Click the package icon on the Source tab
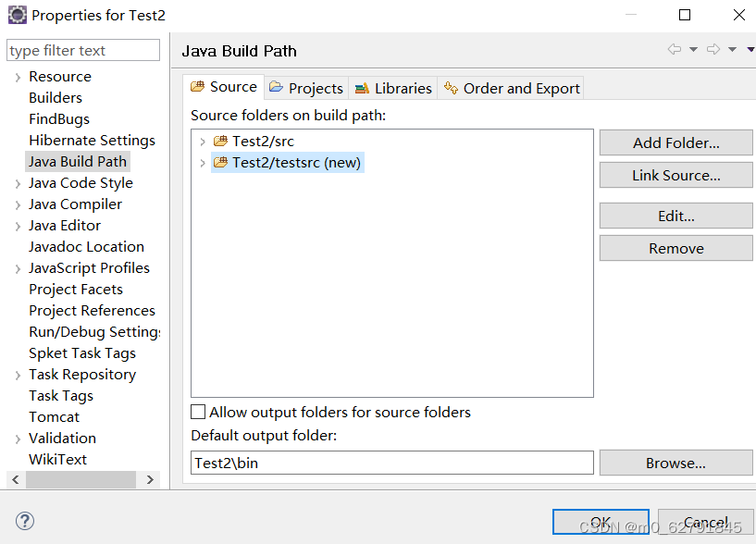 [199, 87]
